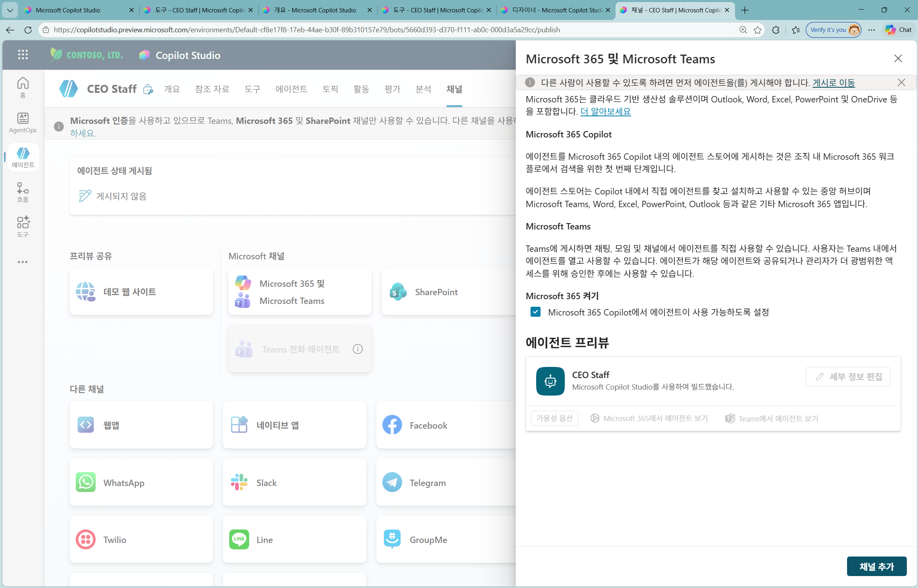Switch to the 평가 tab
918x588 pixels.
[392, 89]
